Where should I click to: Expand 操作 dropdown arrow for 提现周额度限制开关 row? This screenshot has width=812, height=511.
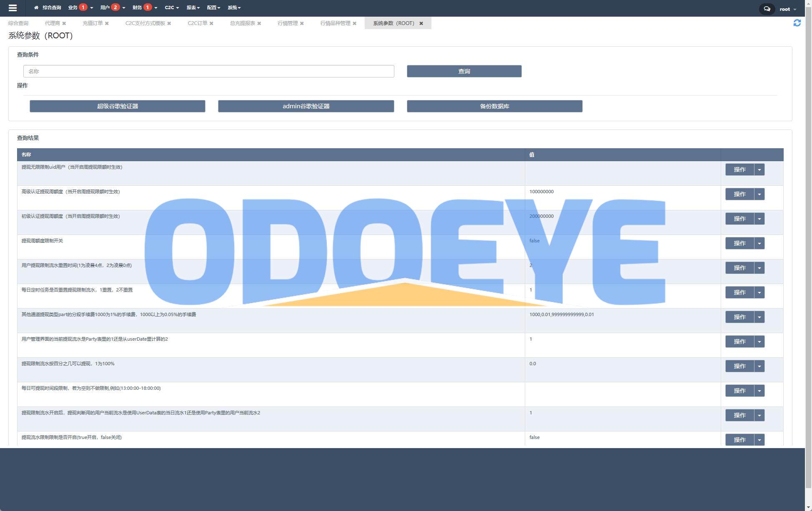759,243
